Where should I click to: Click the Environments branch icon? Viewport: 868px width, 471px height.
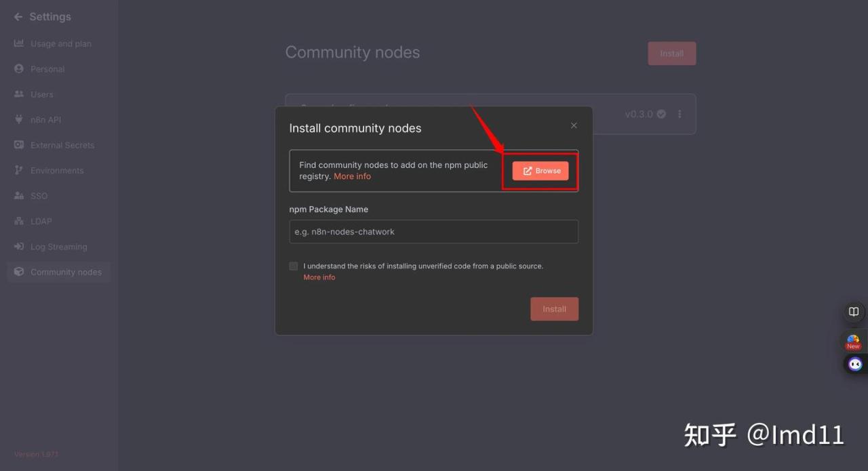coord(19,170)
